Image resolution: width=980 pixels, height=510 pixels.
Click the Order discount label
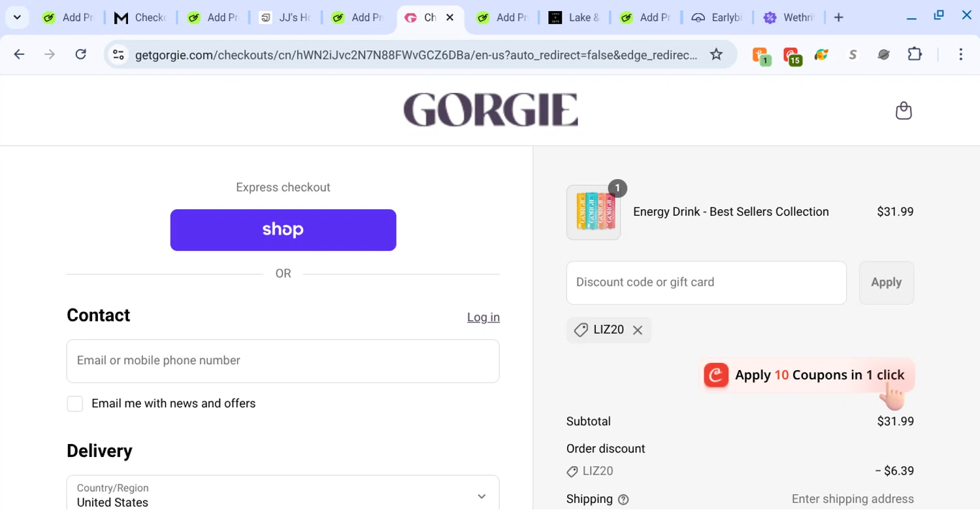click(606, 449)
